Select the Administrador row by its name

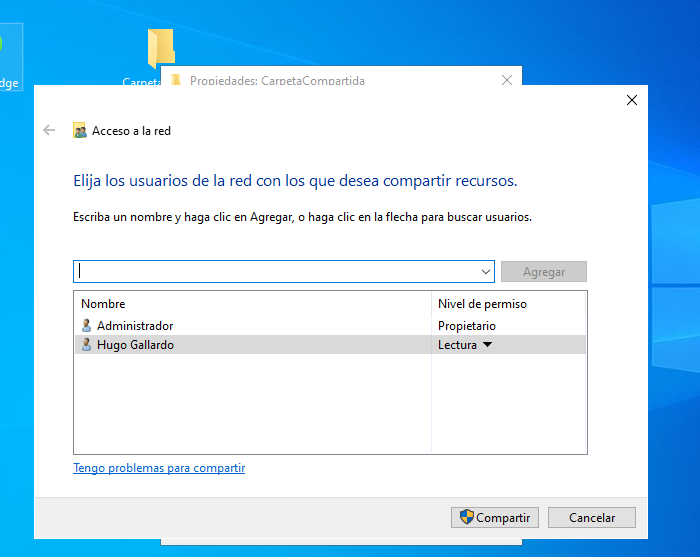pos(135,326)
